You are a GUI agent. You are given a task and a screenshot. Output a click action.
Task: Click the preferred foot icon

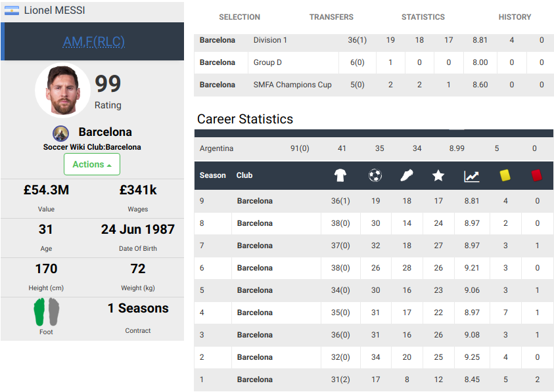click(46, 311)
